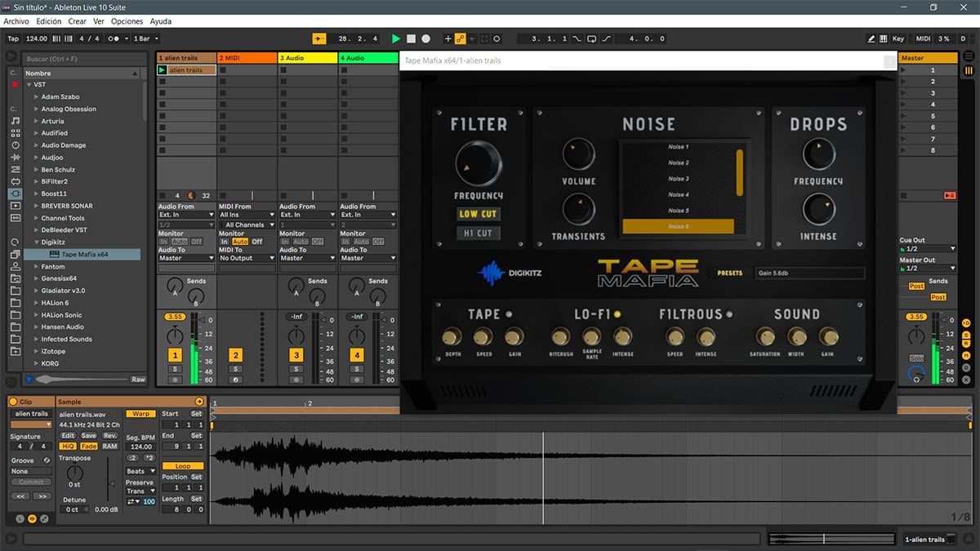Screen dimensions: 980x551
Task: Click the sample Edit button
Action: click(68, 436)
